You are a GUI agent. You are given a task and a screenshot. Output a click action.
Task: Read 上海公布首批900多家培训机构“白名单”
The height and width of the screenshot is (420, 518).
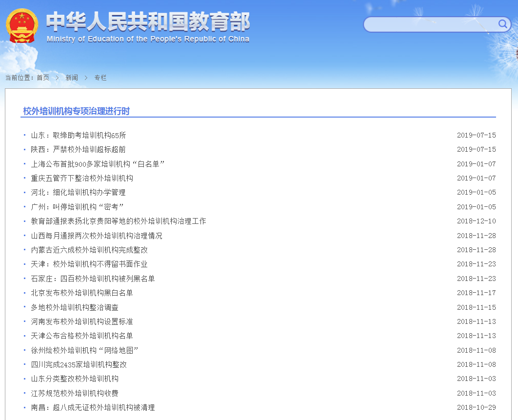[x=98, y=164]
